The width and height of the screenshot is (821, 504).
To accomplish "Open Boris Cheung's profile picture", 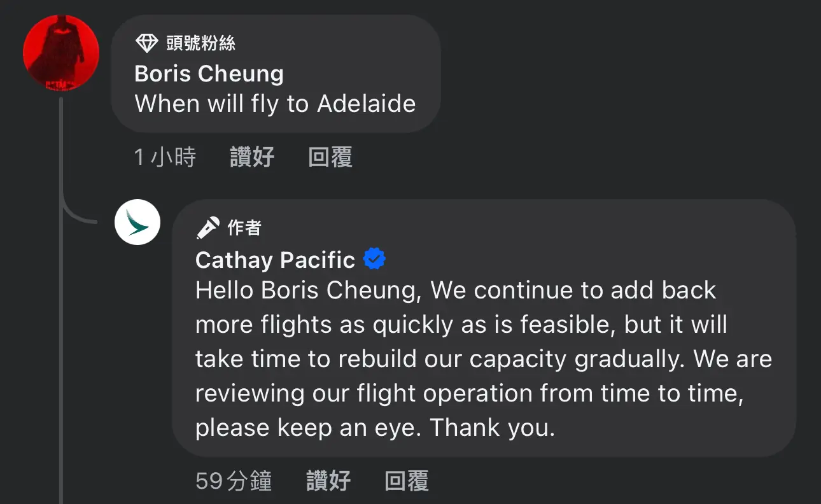I will tap(61, 52).
